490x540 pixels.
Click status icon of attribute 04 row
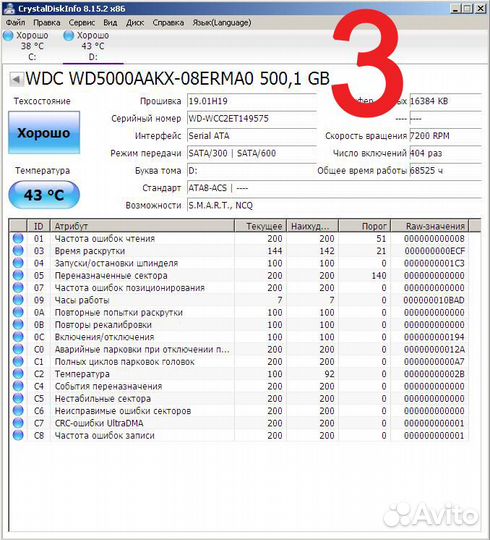(18, 263)
